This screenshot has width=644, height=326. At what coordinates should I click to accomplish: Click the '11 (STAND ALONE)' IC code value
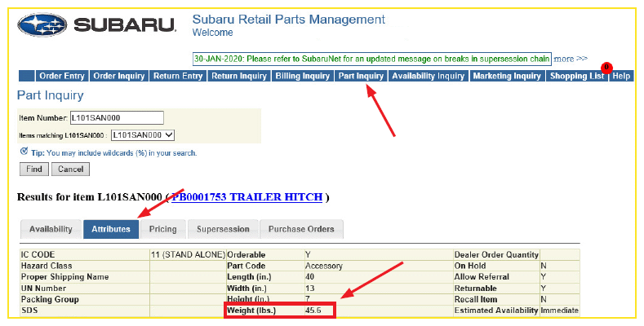[188, 254]
